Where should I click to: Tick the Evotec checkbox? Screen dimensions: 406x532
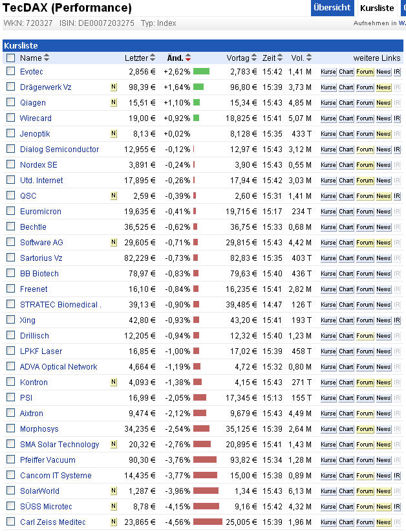[10, 71]
